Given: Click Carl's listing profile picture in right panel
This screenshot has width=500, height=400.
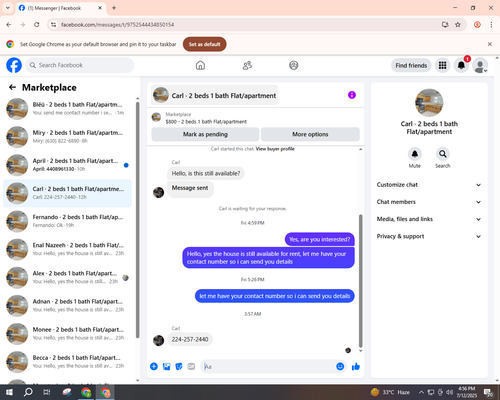Looking at the screenshot, I should click(429, 103).
